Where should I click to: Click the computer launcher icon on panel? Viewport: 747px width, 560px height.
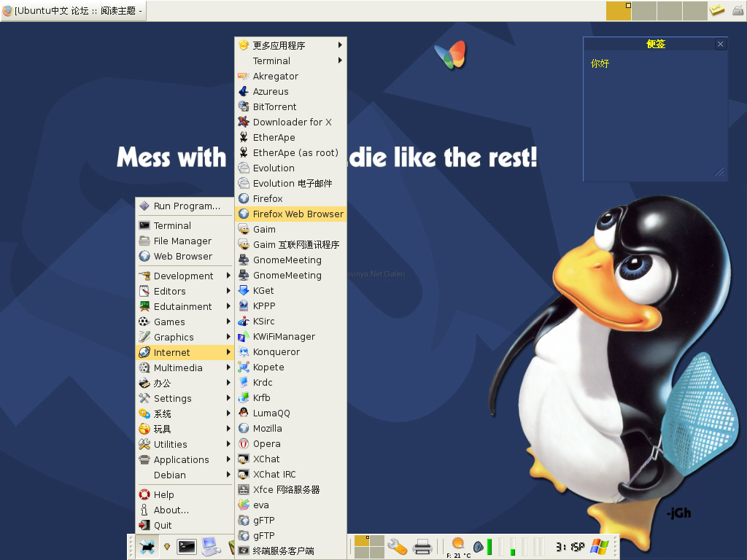coord(211,547)
